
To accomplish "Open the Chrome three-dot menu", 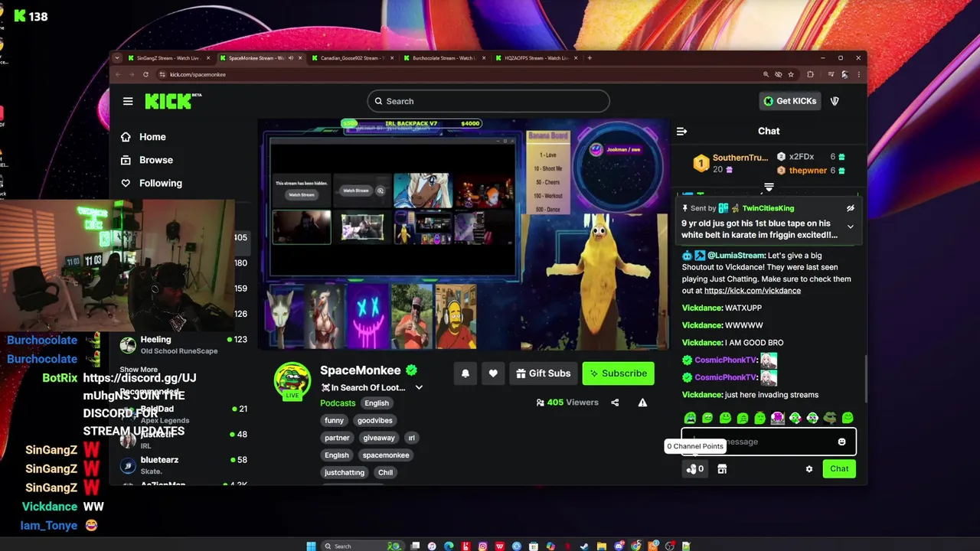I will (x=858, y=74).
